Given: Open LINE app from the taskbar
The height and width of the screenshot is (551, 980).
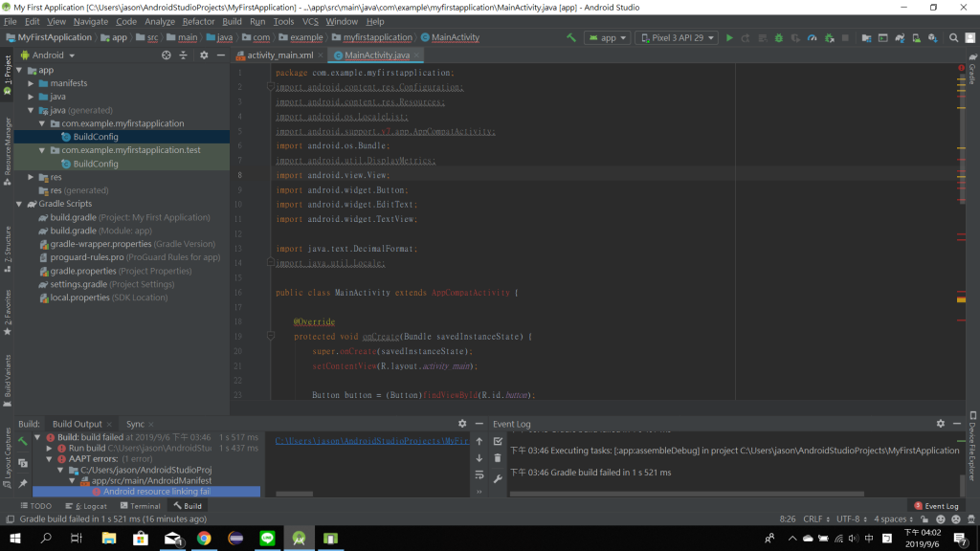Looking at the screenshot, I should pyautogui.click(x=267, y=538).
